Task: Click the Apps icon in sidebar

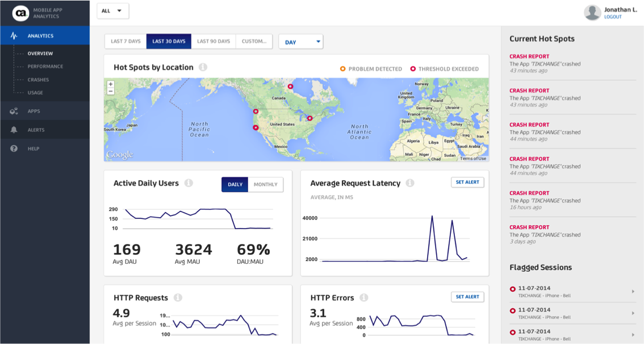Action: click(14, 111)
